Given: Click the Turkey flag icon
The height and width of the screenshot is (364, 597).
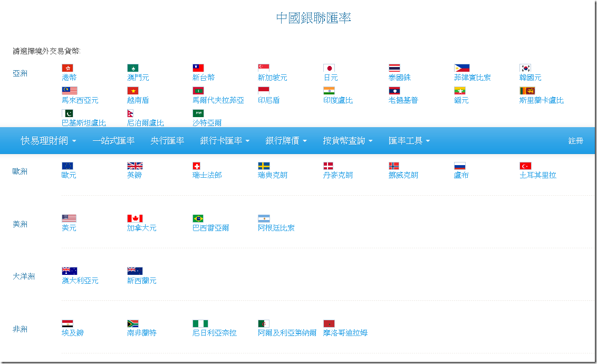Looking at the screenshot, I should [x=525, y=166].
